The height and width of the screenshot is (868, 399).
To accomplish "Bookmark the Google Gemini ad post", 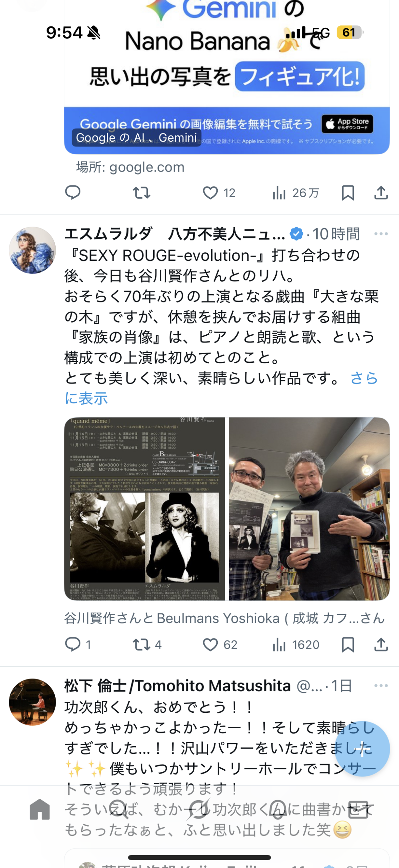I will tap(348, 193).
